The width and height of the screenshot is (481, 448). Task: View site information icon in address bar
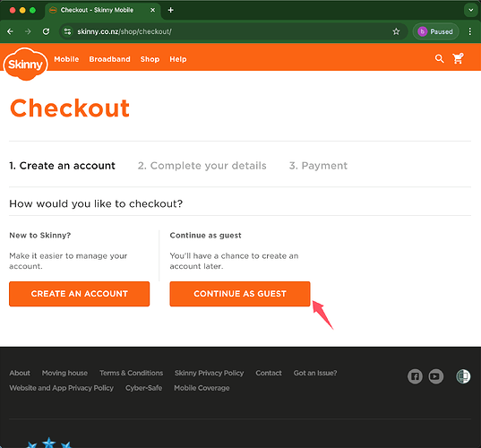click(67, 31)
